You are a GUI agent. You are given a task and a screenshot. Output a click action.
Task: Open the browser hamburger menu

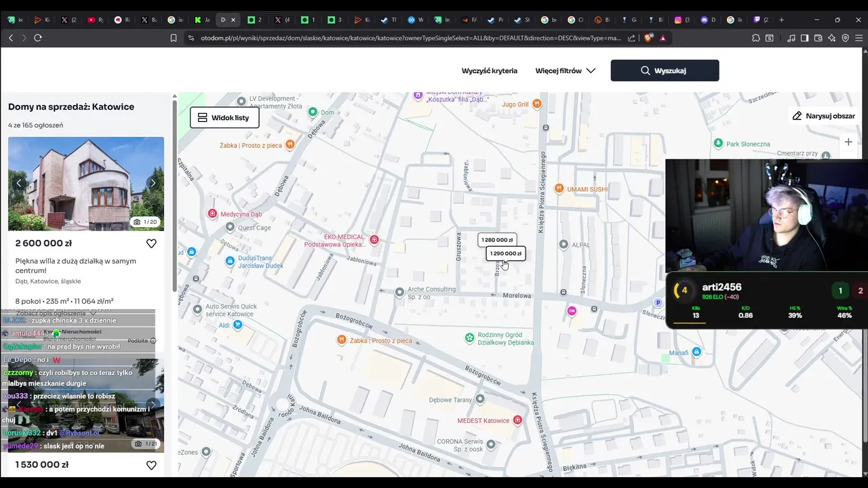pyautogui.click(x=859, y=38)
